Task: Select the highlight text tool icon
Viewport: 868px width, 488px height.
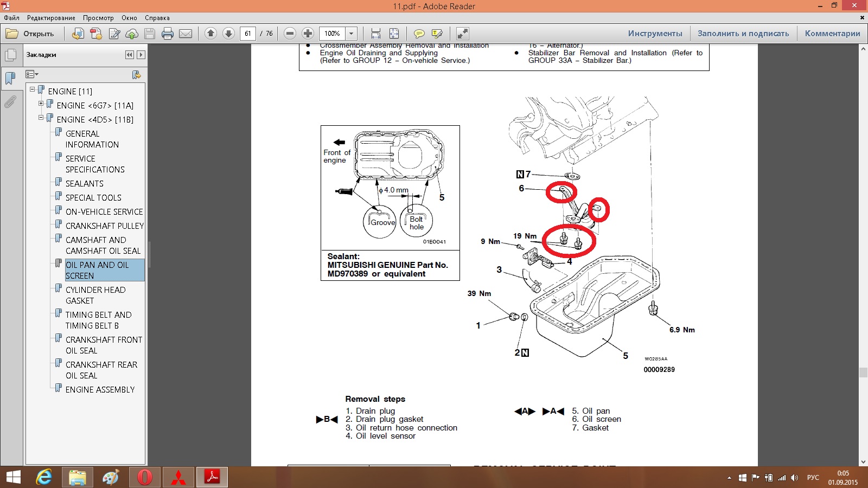Action: [437, 34]
